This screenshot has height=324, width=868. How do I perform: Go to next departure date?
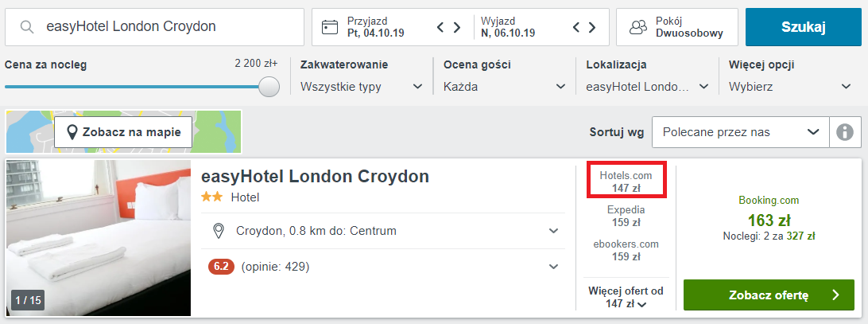click(x=594, y=27)
